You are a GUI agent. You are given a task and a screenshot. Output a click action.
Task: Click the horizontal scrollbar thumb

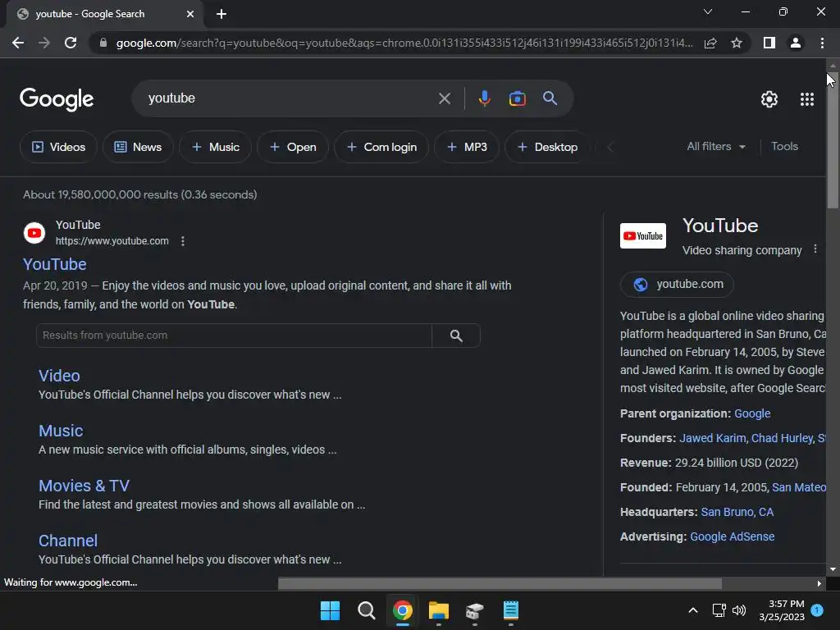pyautogui.click(x=500, y=583)
